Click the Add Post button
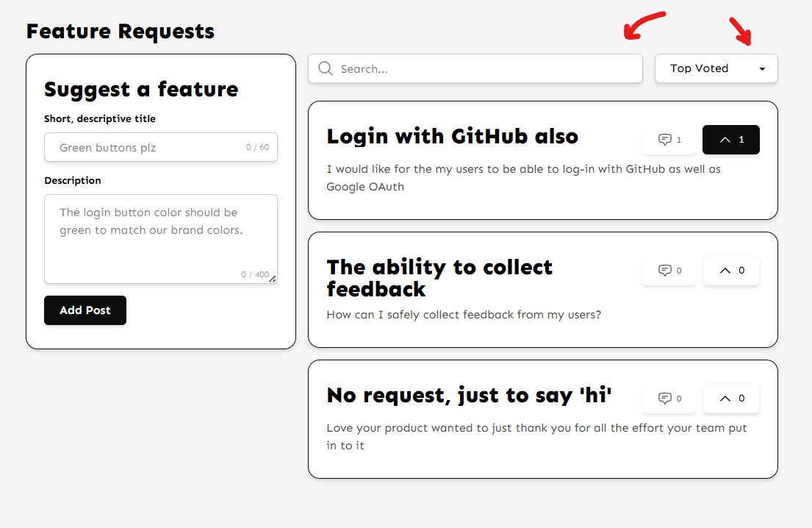 [x=85, y=310]
